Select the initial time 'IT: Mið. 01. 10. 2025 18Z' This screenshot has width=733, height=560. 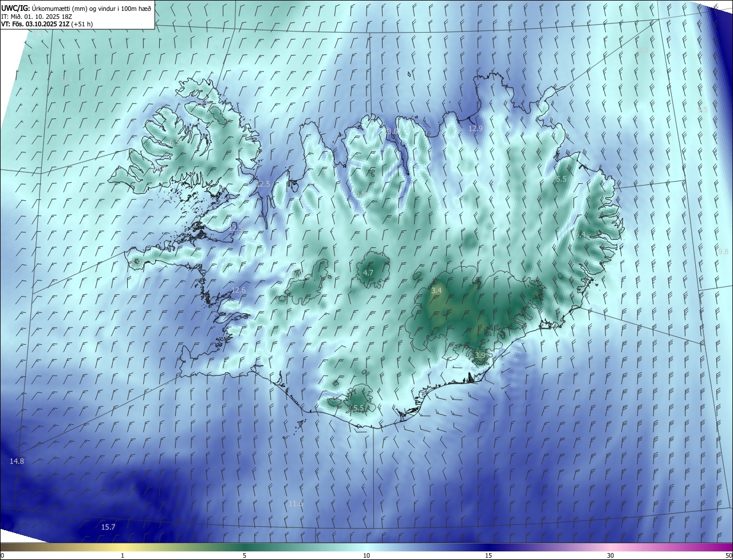click(36, 17)
